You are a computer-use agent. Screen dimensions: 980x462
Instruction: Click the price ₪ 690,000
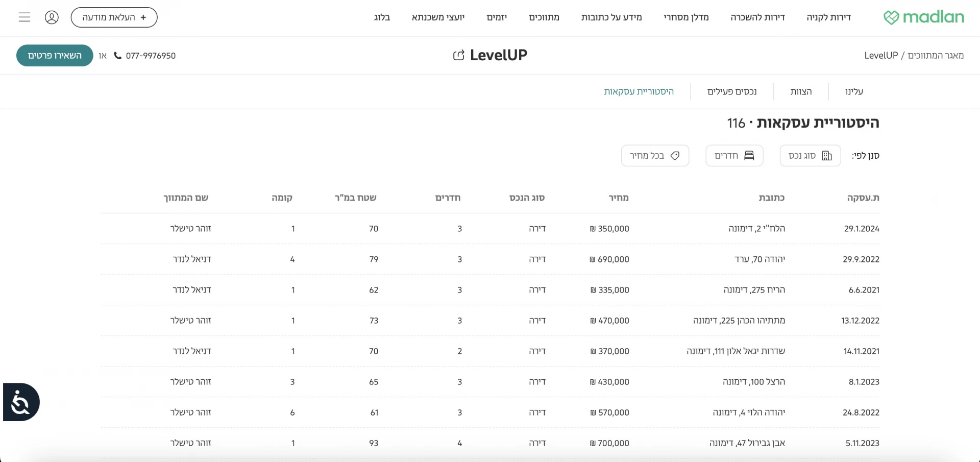[x=609, y=259]
